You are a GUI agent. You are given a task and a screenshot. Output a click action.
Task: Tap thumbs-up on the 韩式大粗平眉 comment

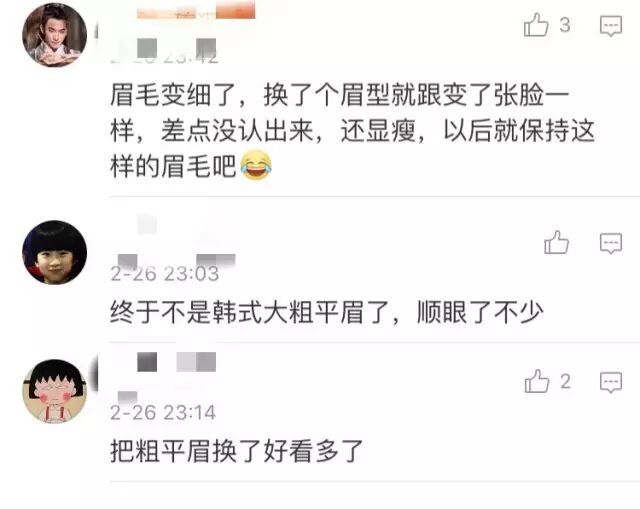pos(556,242)
